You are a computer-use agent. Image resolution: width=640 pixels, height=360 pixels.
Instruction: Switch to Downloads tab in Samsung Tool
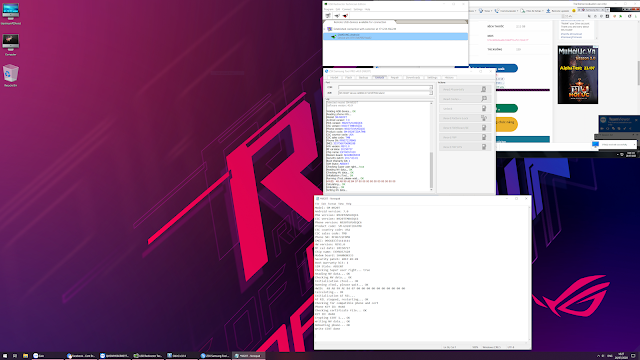tap(413, 78)
